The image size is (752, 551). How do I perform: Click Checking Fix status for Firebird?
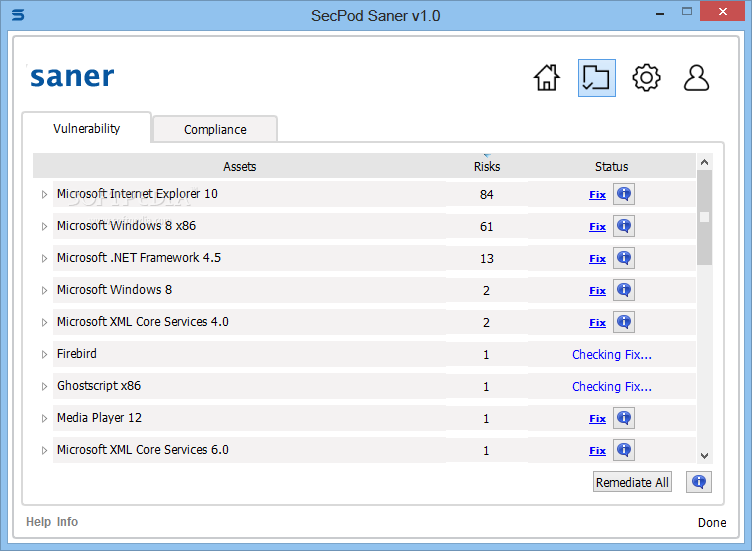point(611,355)
